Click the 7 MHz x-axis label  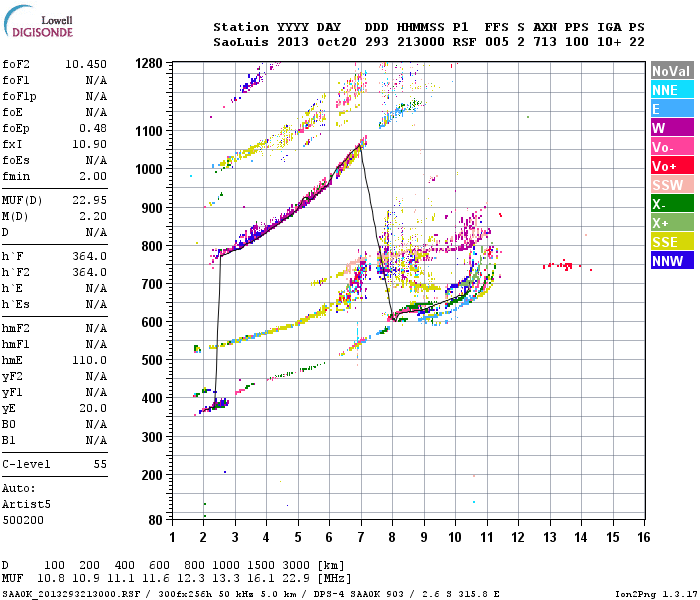(x=361, y=537)
